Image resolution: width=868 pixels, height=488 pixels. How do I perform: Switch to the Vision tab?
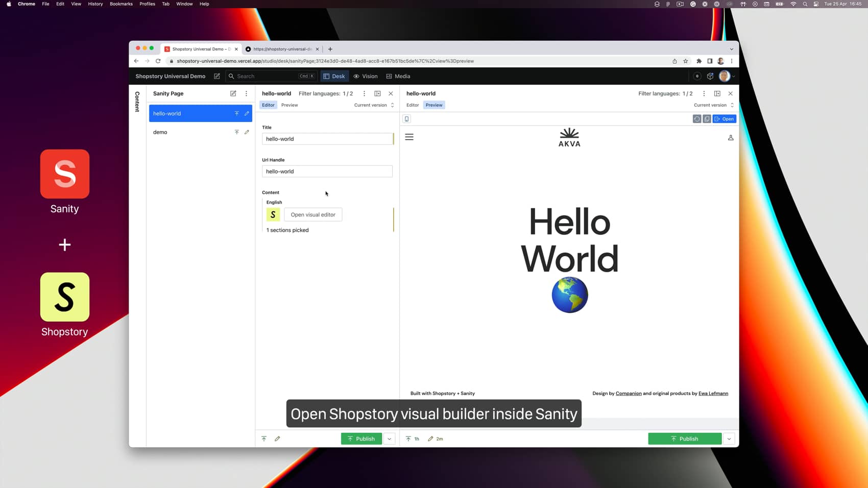[366, 76]
